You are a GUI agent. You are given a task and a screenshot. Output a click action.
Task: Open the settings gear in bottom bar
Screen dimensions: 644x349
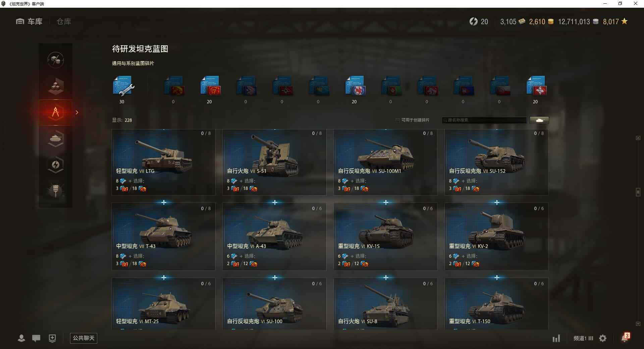(603, 338)
